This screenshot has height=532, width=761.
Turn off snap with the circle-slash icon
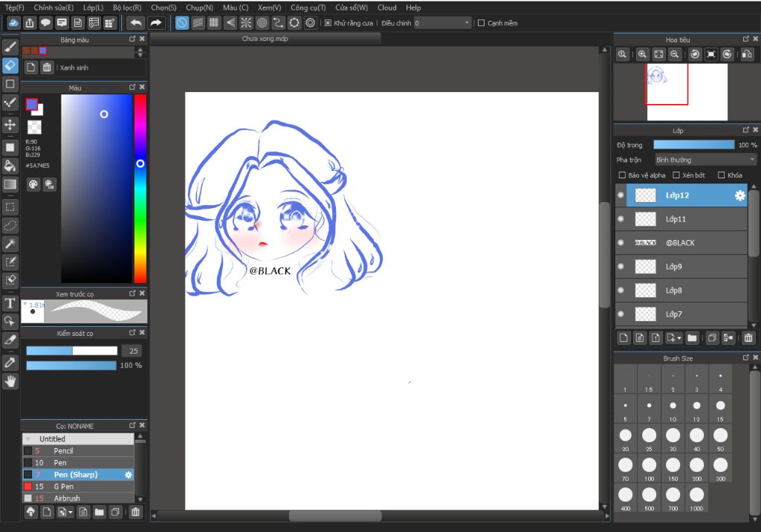[181, 23]
